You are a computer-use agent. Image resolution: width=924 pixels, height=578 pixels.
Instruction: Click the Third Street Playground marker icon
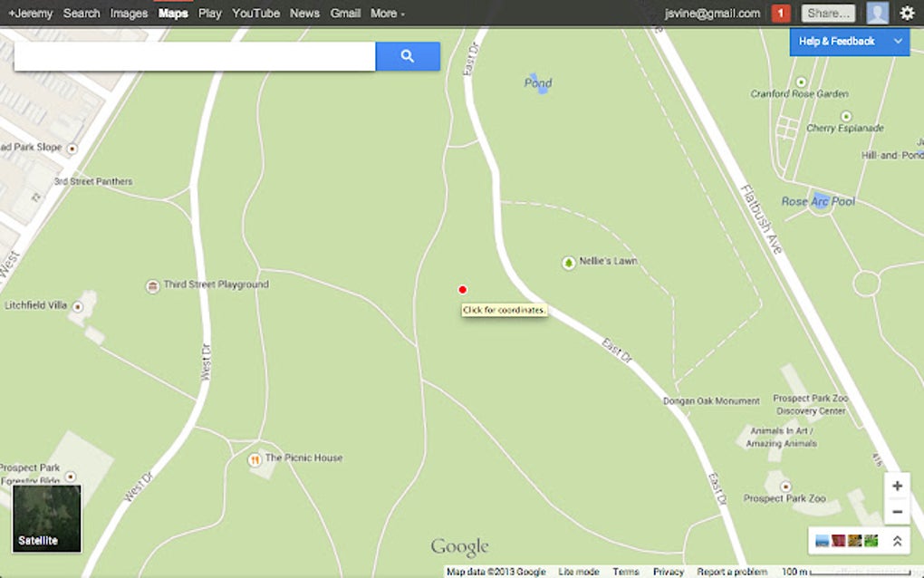151,284
